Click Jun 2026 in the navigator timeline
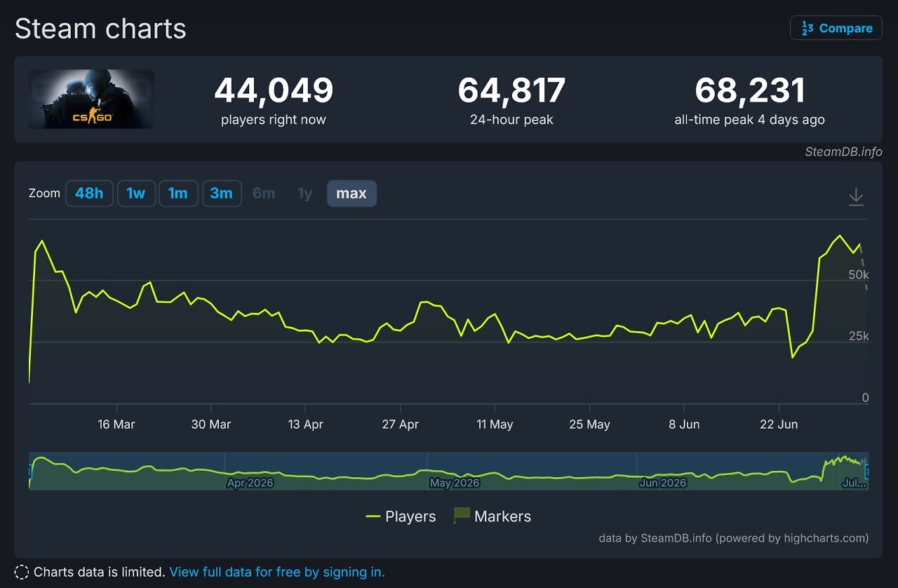898x588 pixels. click(663, 483)
